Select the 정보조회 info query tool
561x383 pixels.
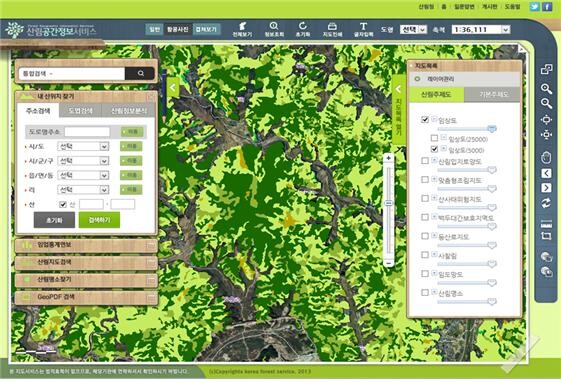tap(274, 29)
